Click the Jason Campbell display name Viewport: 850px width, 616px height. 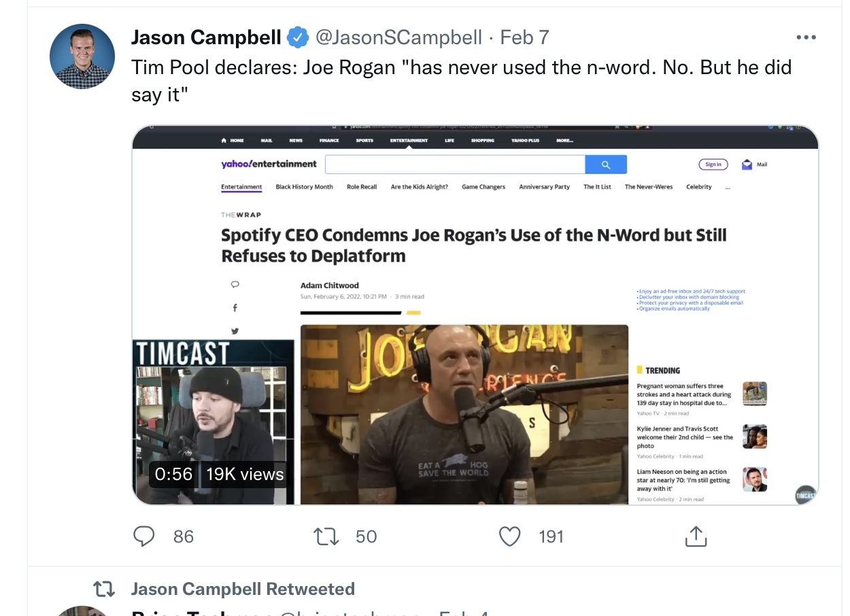(206, 37)
